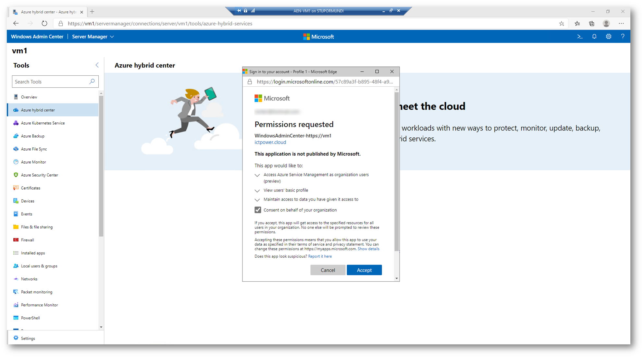
Task: Click the sign-in dialog vertical scrollbar thumb
Action: point(396,172)
